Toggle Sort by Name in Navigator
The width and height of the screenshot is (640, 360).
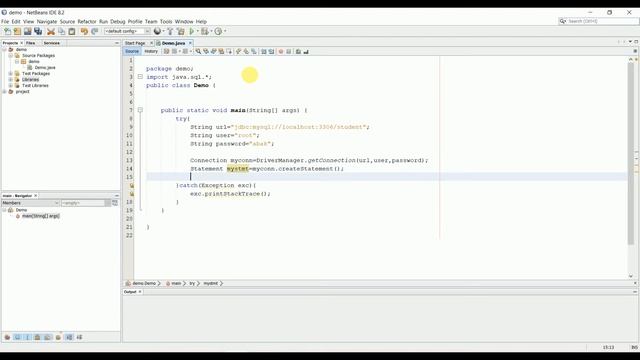(69, 337)
